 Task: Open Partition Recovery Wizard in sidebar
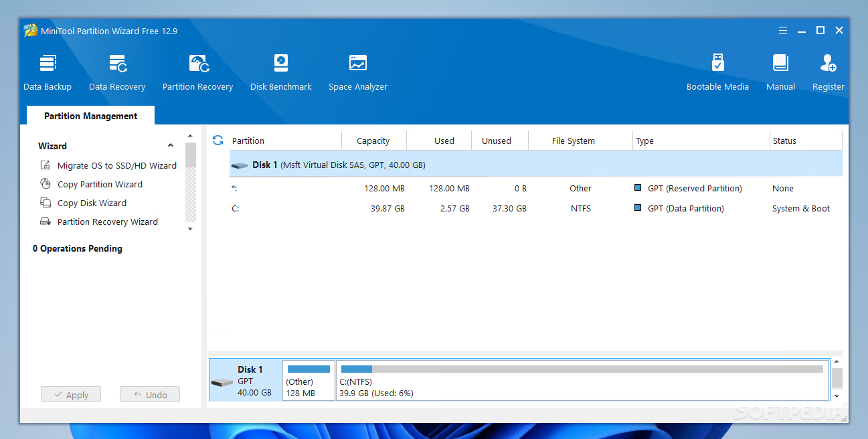tap(108, 222)
